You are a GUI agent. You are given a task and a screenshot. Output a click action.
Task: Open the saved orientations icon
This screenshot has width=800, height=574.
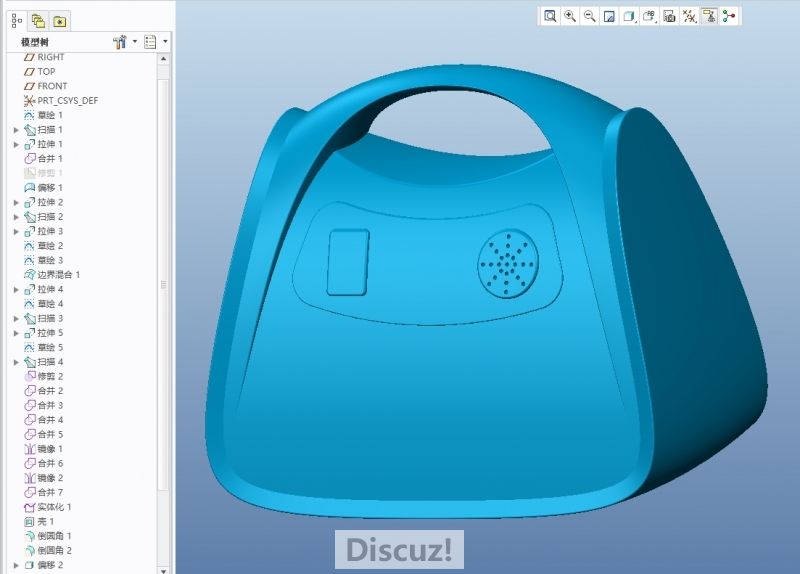[649, 16]
